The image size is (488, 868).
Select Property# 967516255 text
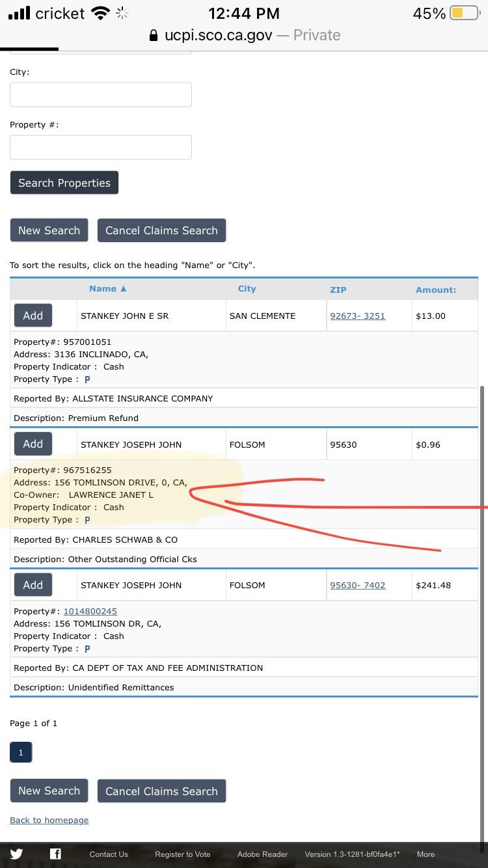[62, 470]
